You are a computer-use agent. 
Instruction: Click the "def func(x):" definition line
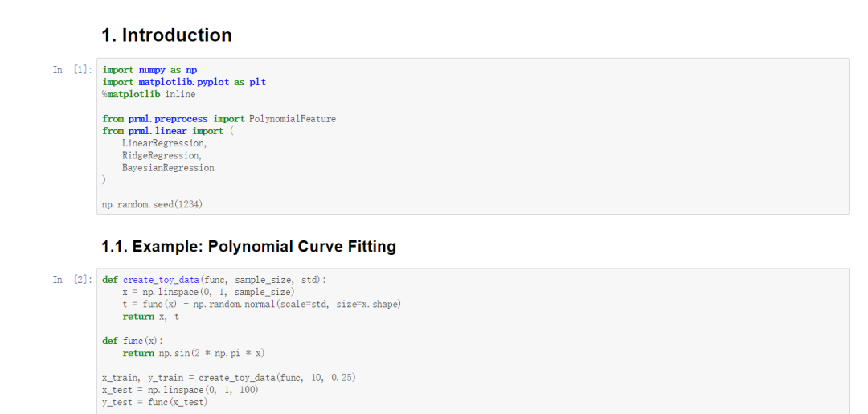[133, 341]
